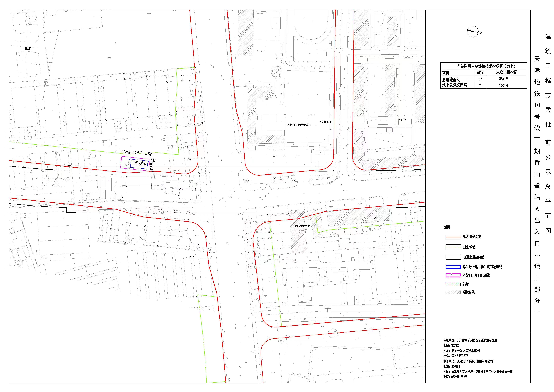Click the 广贤家园 map label

pos(27,49)
